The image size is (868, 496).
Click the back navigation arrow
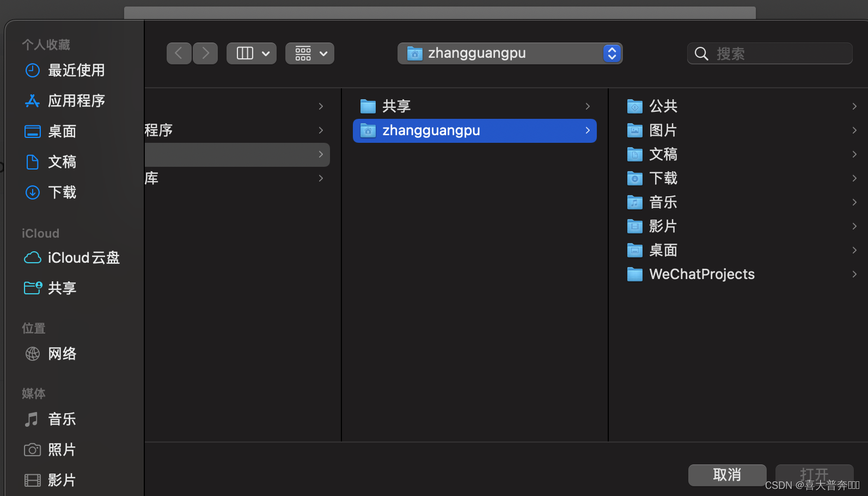(x=179, y=53)
